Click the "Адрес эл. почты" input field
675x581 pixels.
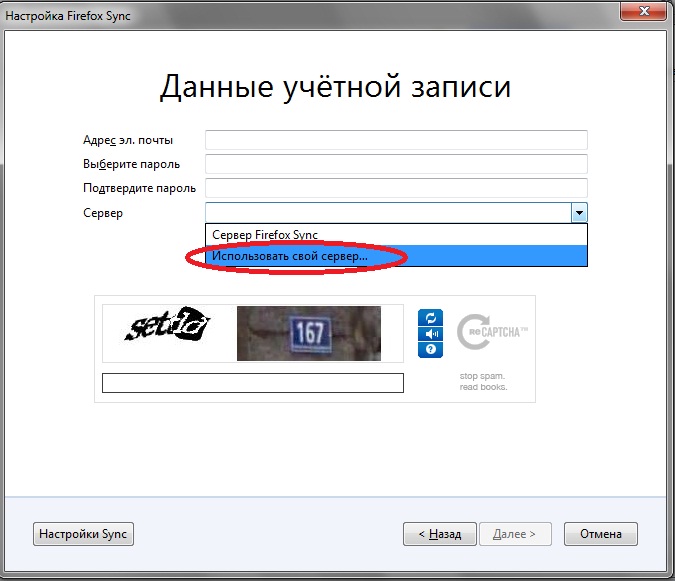pos(396,140)
